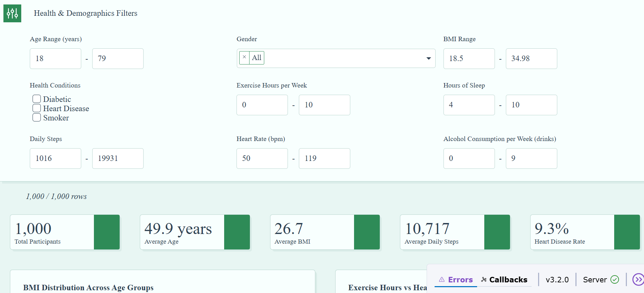Screen dimensions: 644x293
Task: Click the Age Range (years) label
Action: 56,39
